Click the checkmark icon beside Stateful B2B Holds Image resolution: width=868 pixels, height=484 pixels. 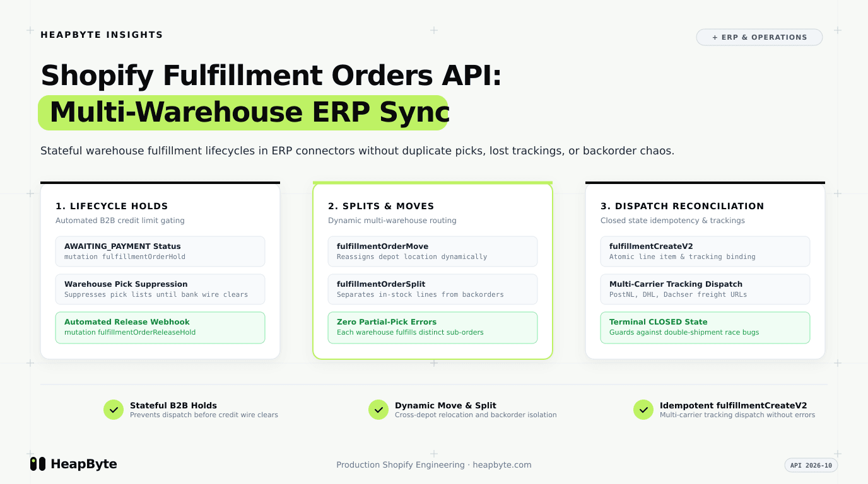(114, 410)
